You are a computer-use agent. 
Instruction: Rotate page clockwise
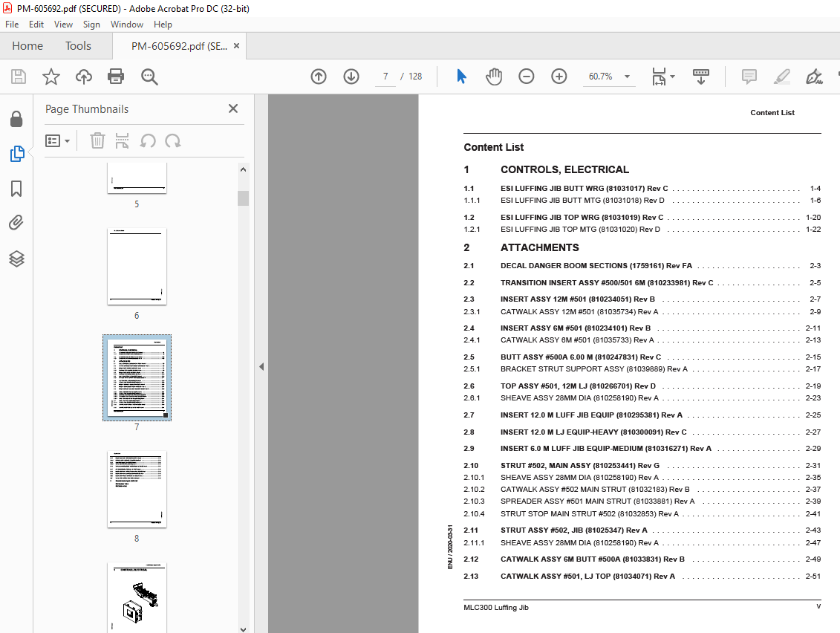click(172, 141)
